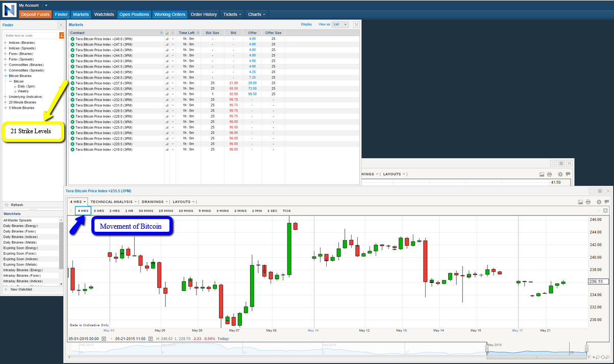This screenshot has width=614, height=364.
Task: Click the back chart window's print icon
Action: (550, 174)
